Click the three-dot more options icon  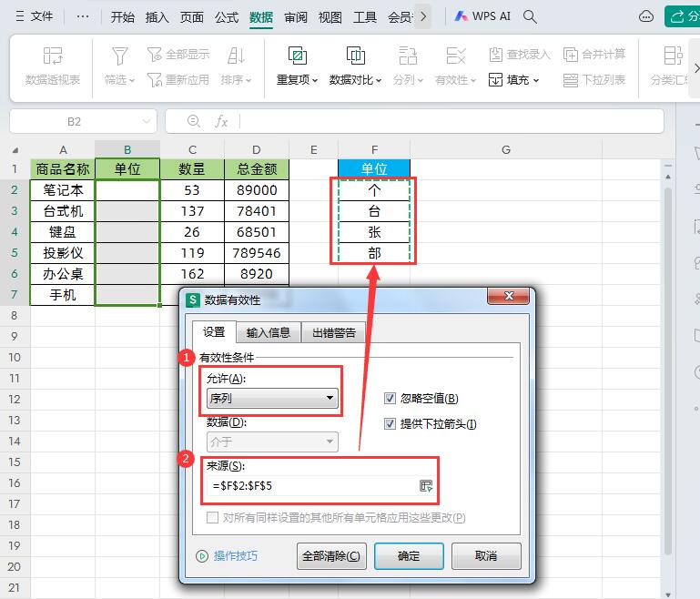[x=83, y=16]
